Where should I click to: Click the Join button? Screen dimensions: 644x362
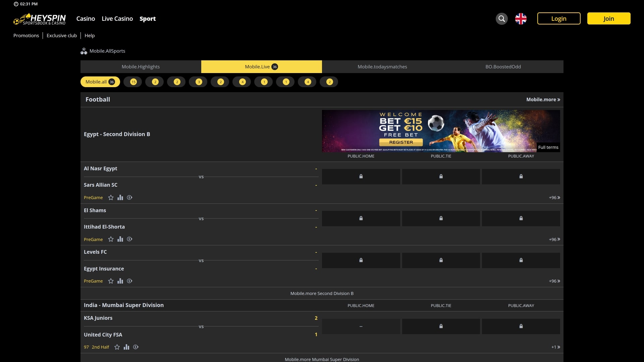[x=608, y=19]
